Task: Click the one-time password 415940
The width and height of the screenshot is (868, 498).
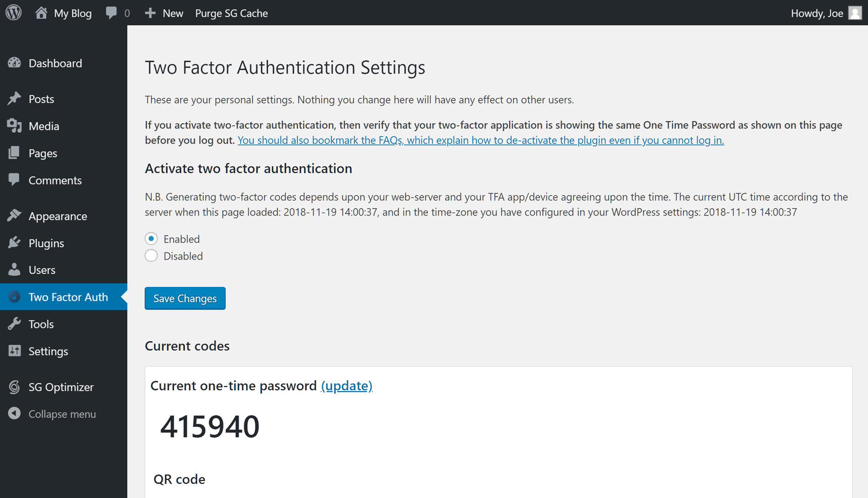Action: coord(210,426)
